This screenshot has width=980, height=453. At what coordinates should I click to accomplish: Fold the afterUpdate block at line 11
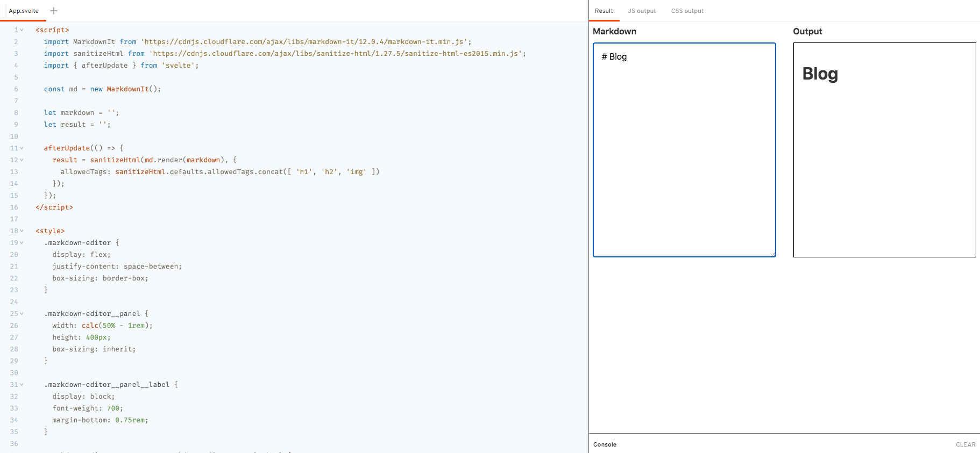[22, 148]
